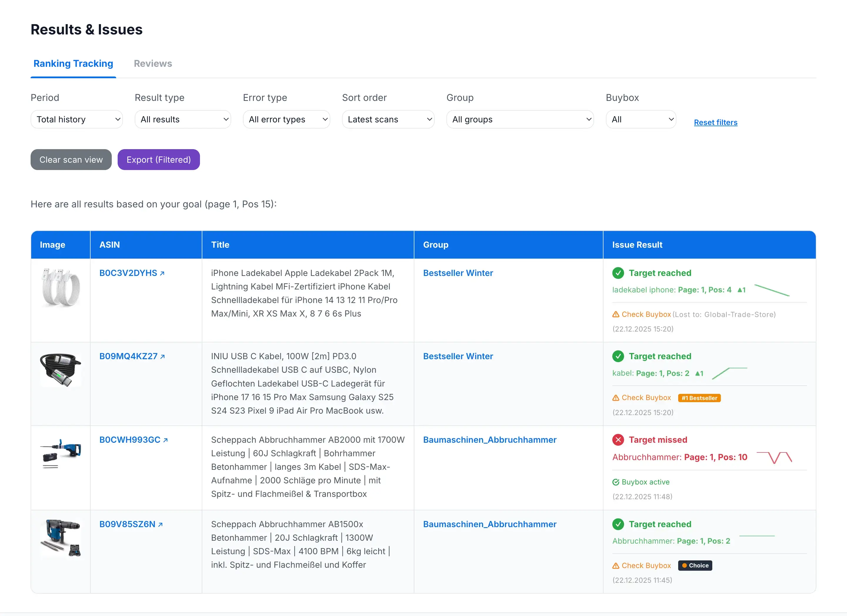The height and width of the screenshot is (616, 847).
Task: Click 'Page: 1, Pos: 10' ranking text
Action: point(716,457)
